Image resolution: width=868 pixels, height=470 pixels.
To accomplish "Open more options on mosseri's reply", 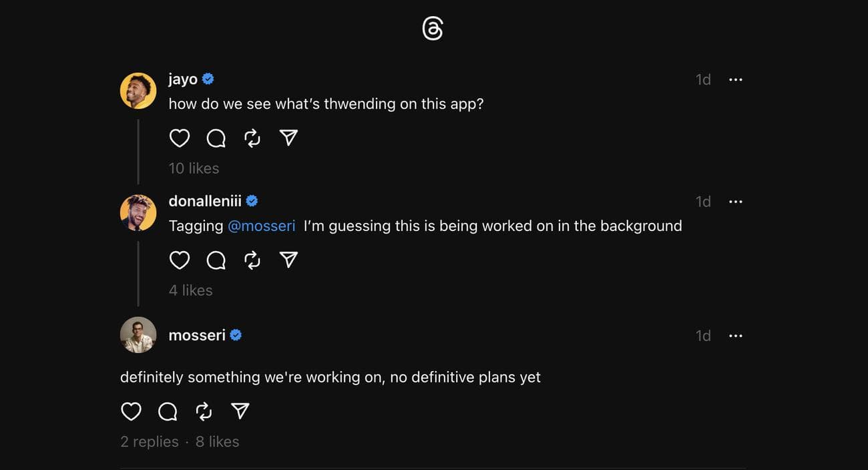I will click(x=735, y=336).
